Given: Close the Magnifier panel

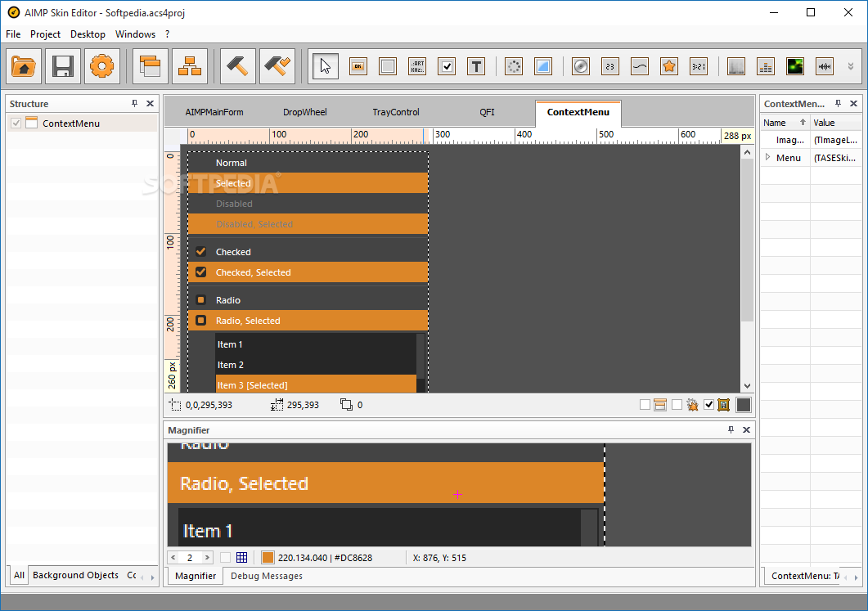Looking at the screenshot, I should pyautogui.click(x=746, y=429).
